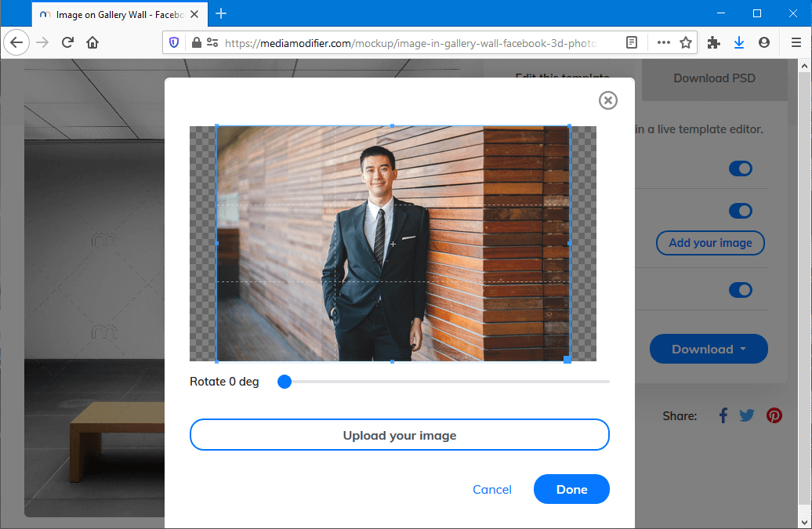
Task: Open the Firefox hamburger menu
Action: click(x=796, y=43)
